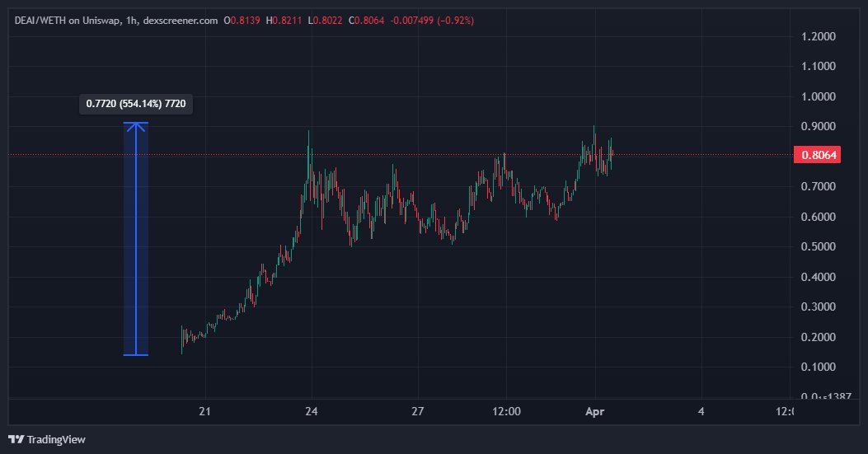Click the 0.4000 price axis label
The height and width of the screenshot is (454, 868).
click(819, 277)
